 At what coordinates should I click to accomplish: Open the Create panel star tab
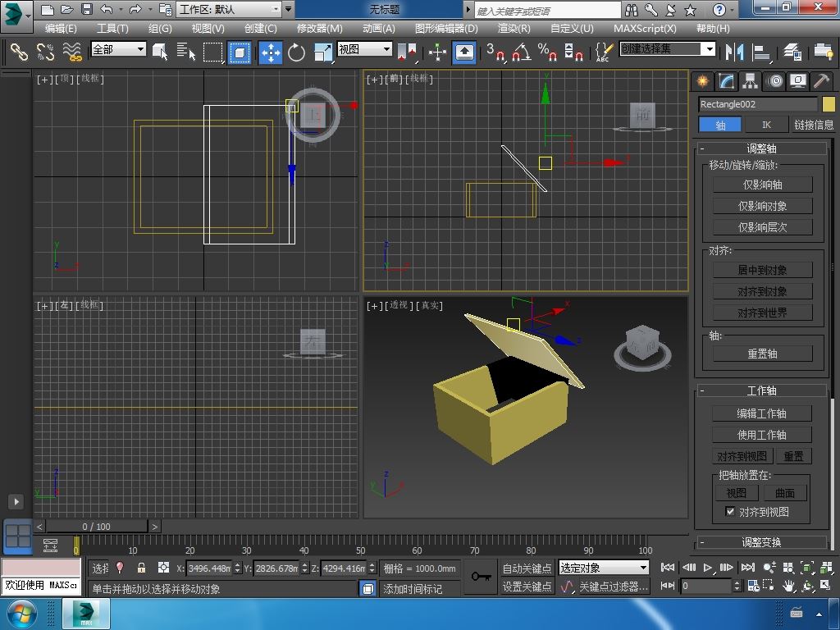click(x=702, y=81)
